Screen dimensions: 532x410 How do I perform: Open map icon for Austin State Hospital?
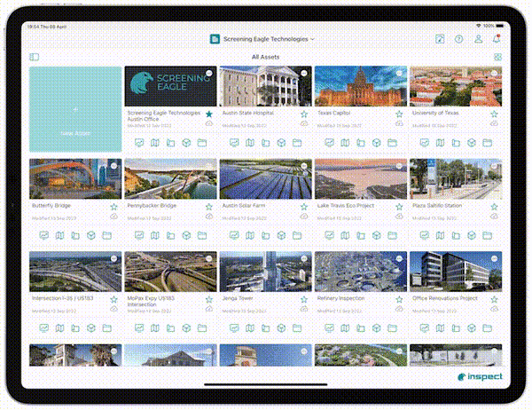click(250, 143)
